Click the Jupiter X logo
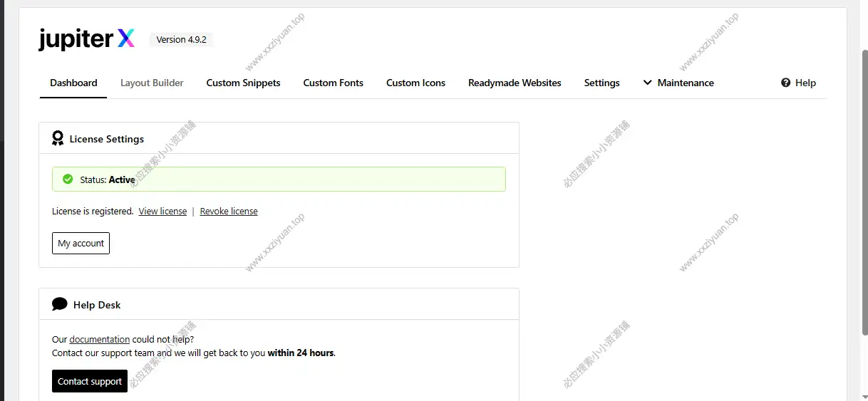Image resolution: width=868 pixels, height=401 pixels. click(86, 39)
